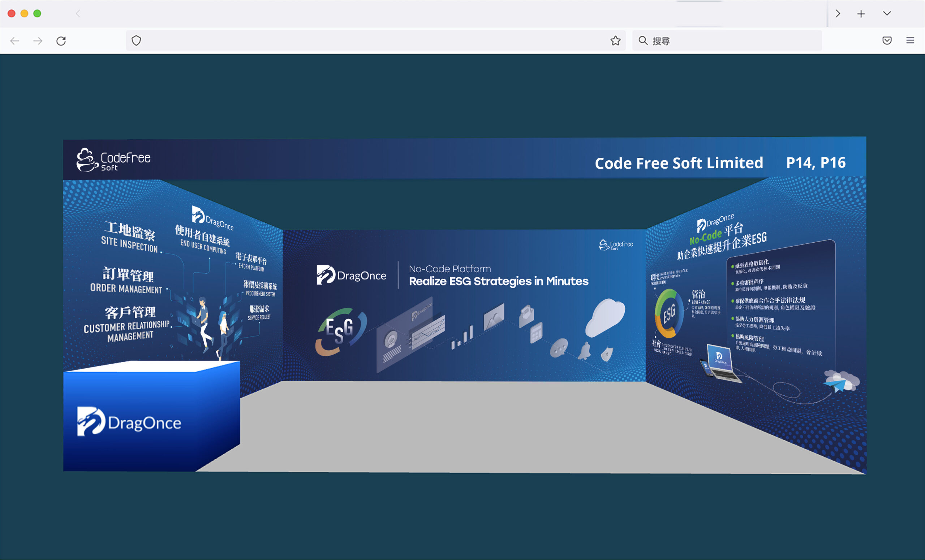
Task: Click the green fullscreen window button
Action: (37, 14)
